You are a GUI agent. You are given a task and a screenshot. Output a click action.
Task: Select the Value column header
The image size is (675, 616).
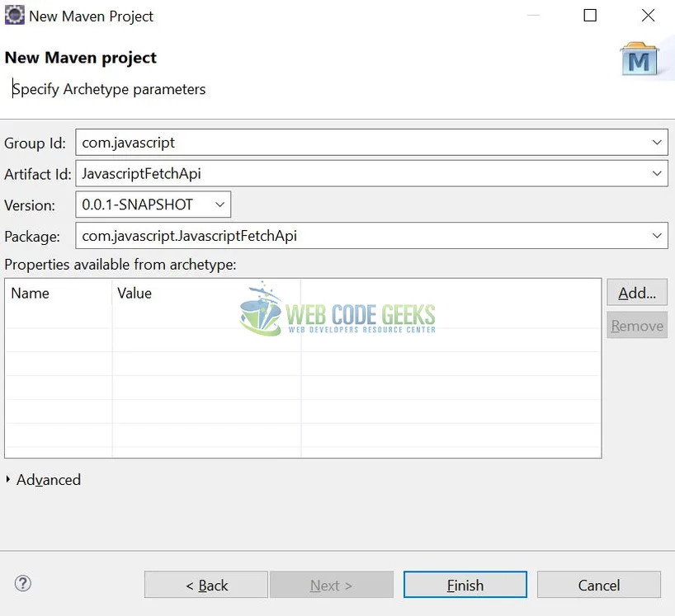(x=205, y=293)
